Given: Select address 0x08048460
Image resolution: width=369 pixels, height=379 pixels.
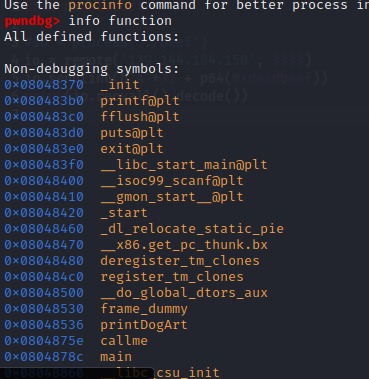Looking at the screenshot, I should 44,229.
